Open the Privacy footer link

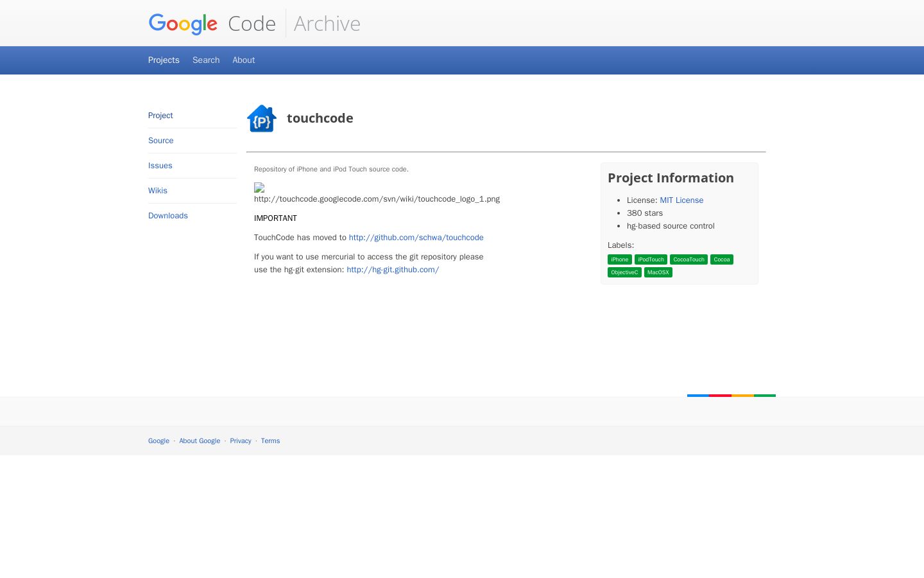pyautogui.click(x=241, y=441)
